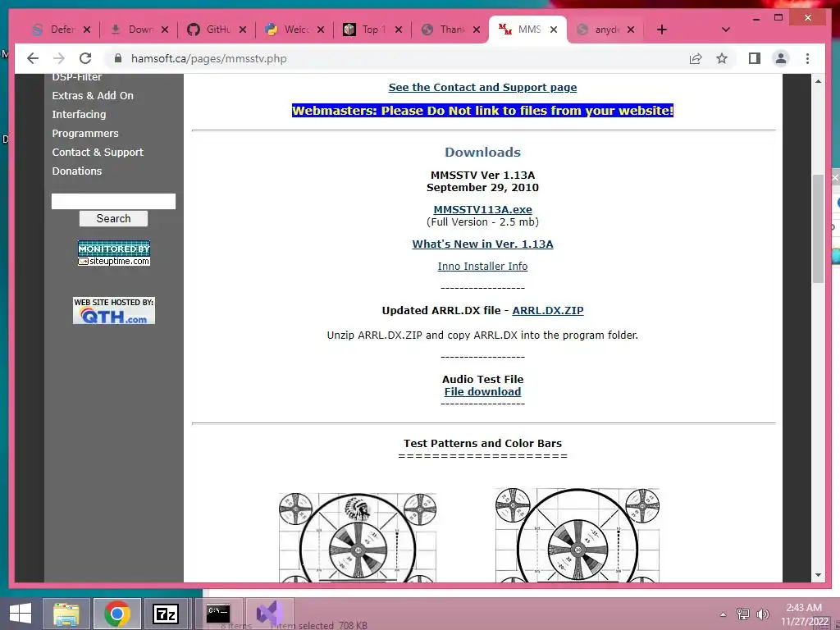Show hidden system tray icons
Screen dimensions: 840x630
click(x=724, y=614)
